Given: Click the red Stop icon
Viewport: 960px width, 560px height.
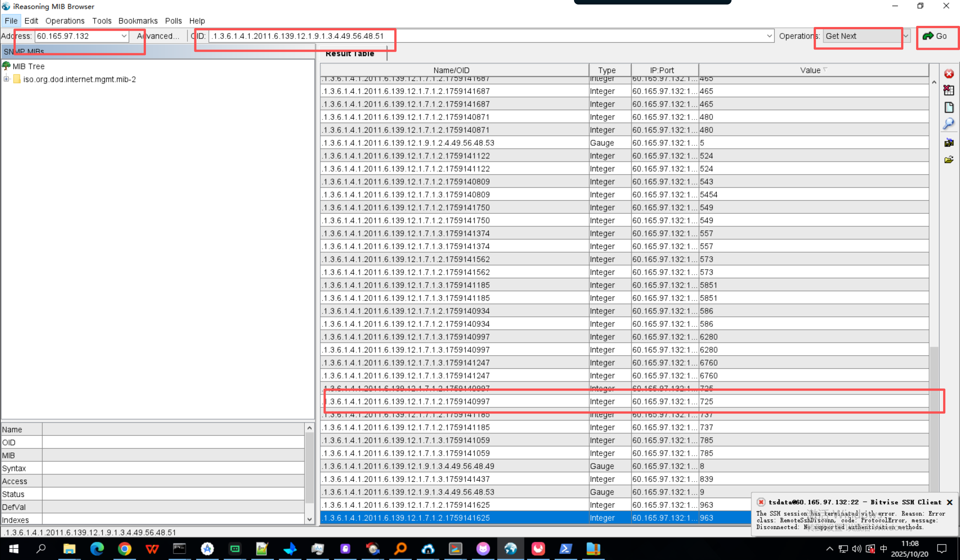Looking at the screenshot, I should [949, 73].
